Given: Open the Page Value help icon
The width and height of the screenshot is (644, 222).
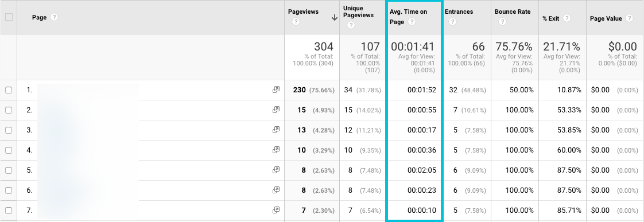Looking at the screenshot, I should (x=629, y=18).
